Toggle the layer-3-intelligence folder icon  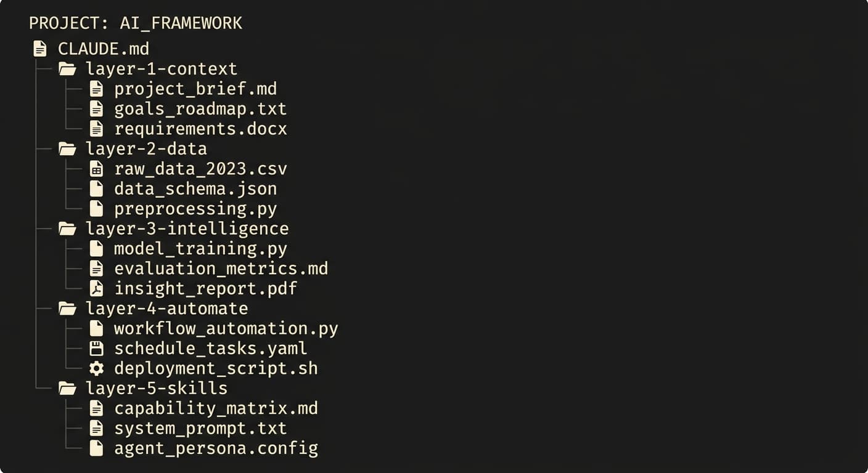click(x=67, y=228)
